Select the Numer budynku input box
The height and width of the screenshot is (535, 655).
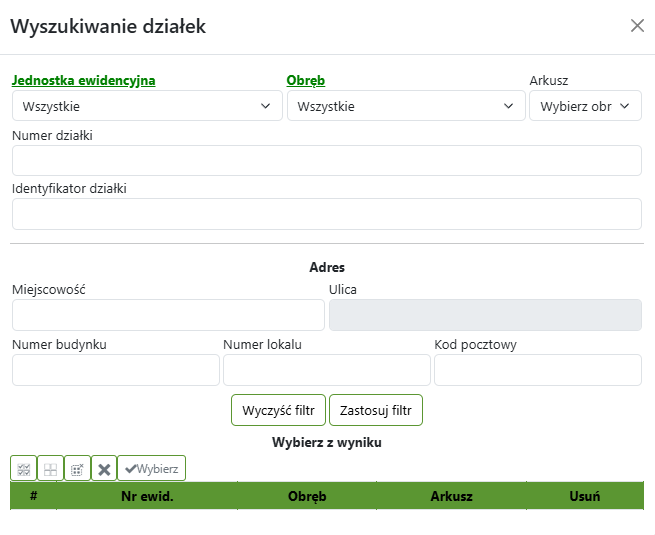click(x=115, y=370)
